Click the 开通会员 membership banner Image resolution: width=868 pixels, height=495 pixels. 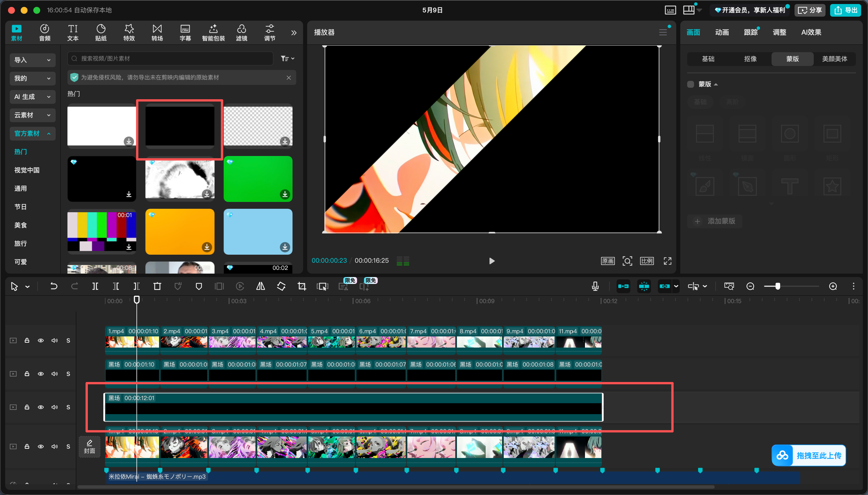click(x=750, y=10)
